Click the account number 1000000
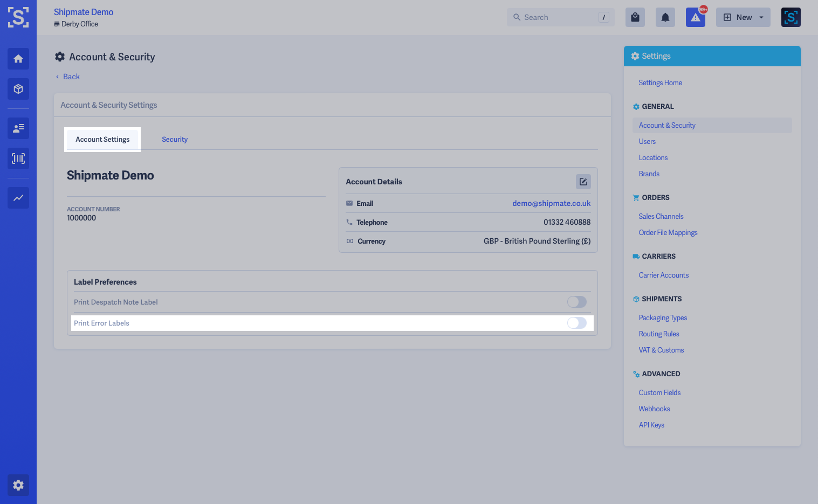Screen dimensions: 818x504 81,218
